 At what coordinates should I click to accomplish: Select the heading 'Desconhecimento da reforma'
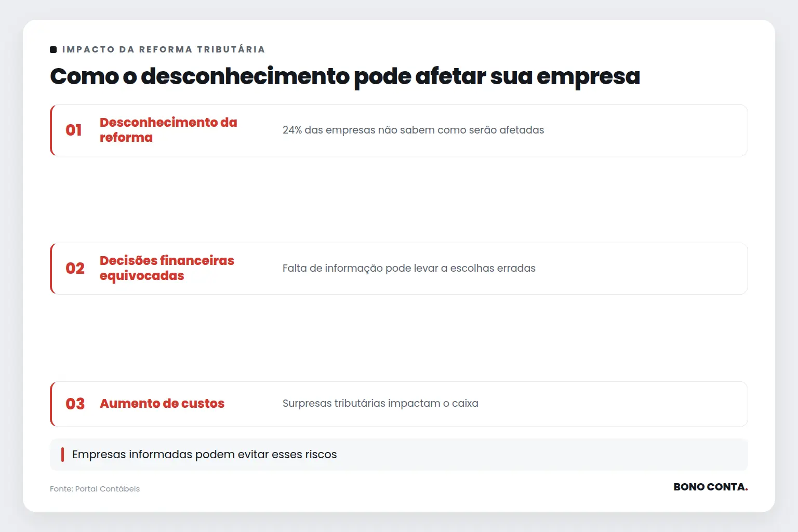click(x=168, y=130)
